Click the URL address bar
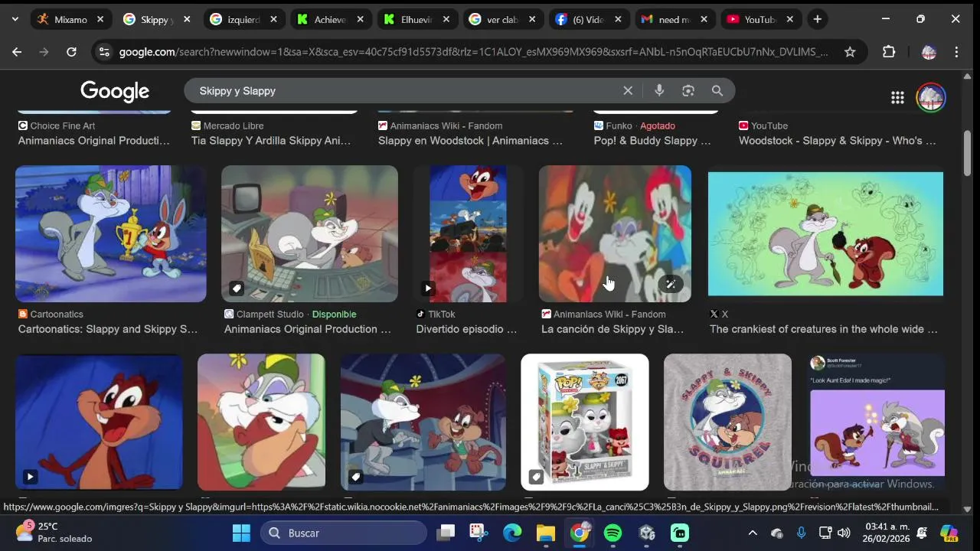980x551 pixels. tap(473, 52)
